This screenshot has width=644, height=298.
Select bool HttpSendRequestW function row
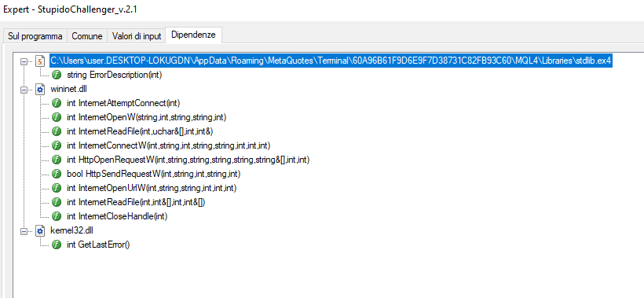click(x=153, y=175)
